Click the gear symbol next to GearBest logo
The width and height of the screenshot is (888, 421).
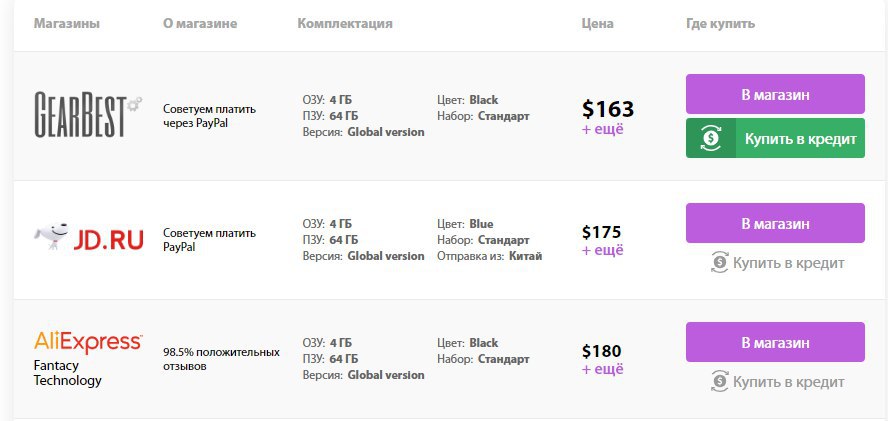pos(134,104)
